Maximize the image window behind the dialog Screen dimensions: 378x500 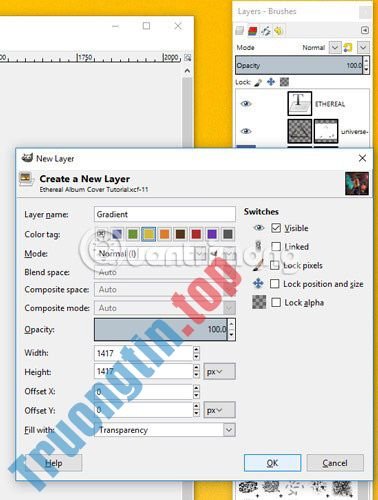(146, 26)
